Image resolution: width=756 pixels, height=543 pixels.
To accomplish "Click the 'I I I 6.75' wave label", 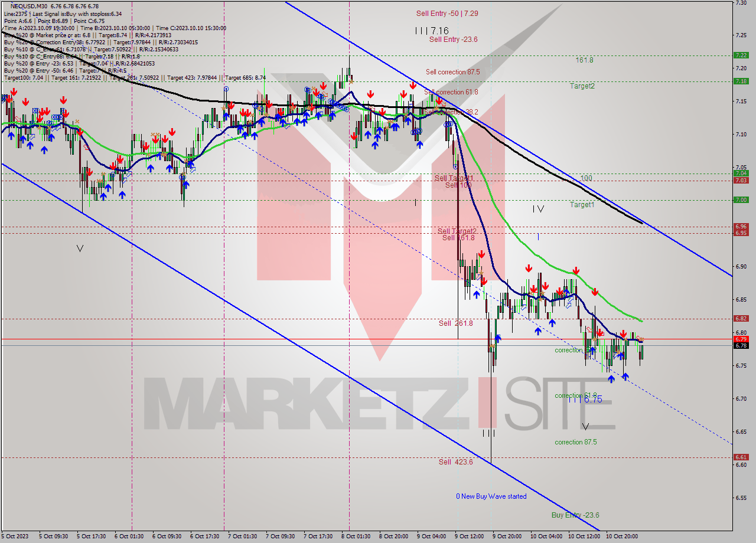I will 585,400.
